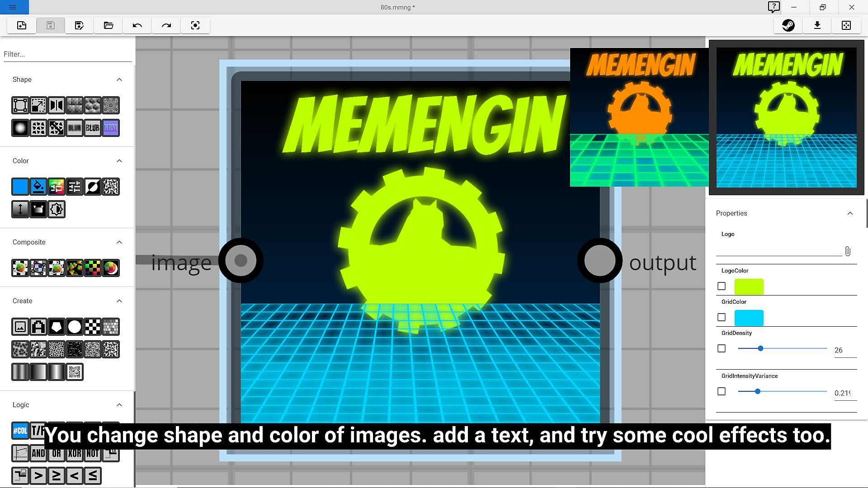Click the Logo file attach paperclip
The width and height of the screenshot is (868, 488).
click(848, 251)
